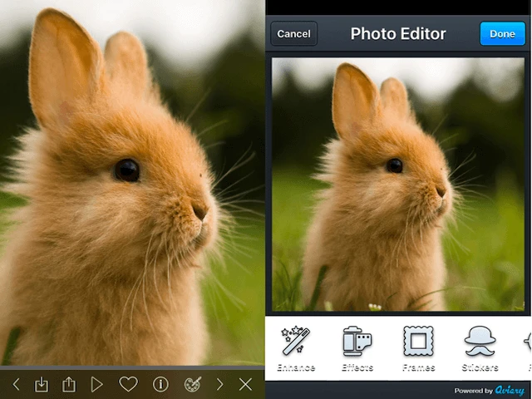Close the photo viewer with X icon
532x399 pixels.
(245, 384)
